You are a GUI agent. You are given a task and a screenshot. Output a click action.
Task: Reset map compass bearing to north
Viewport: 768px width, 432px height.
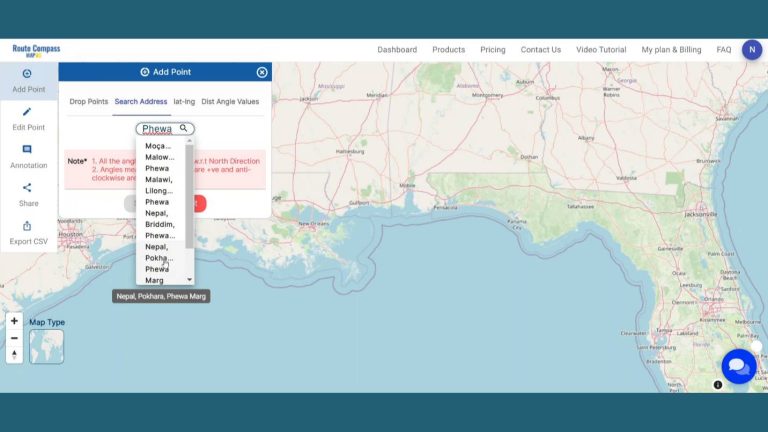click(14, 354)
